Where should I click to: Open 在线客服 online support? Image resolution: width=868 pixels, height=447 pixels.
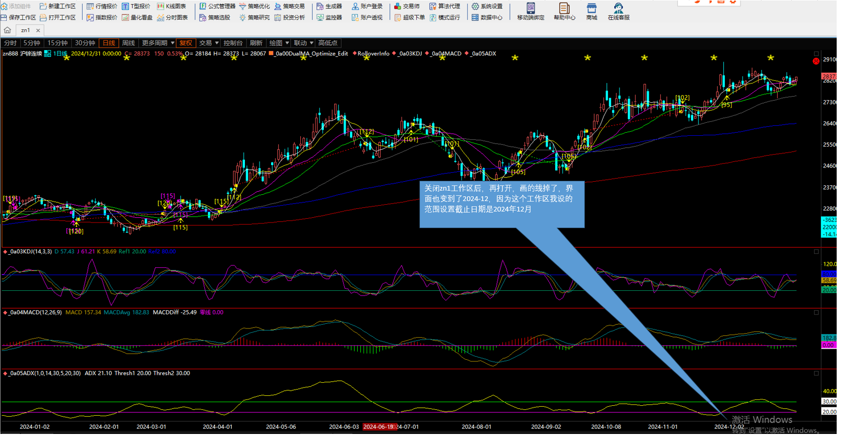pyautogui.click(x=618, y=11)
